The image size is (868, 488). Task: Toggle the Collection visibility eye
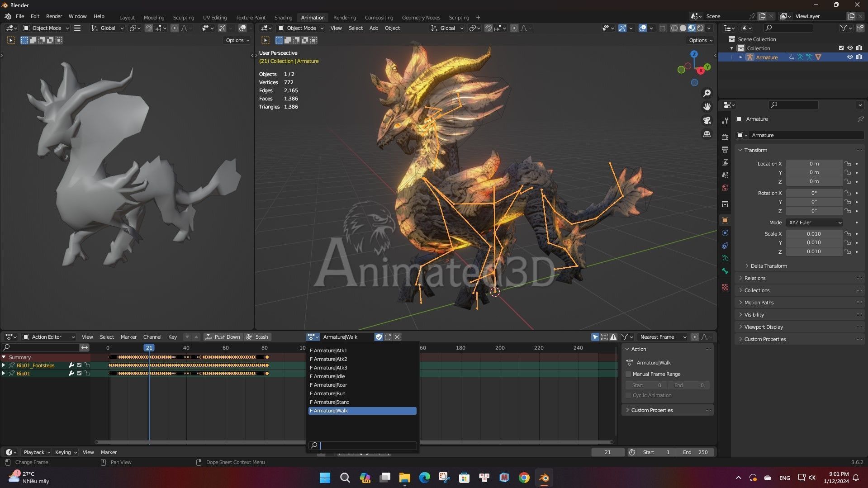850,48
